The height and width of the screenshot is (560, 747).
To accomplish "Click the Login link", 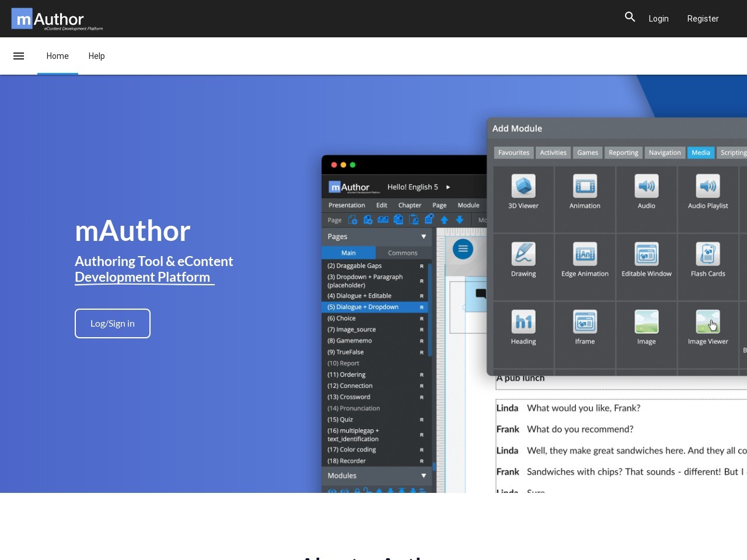I will [658, 19].
